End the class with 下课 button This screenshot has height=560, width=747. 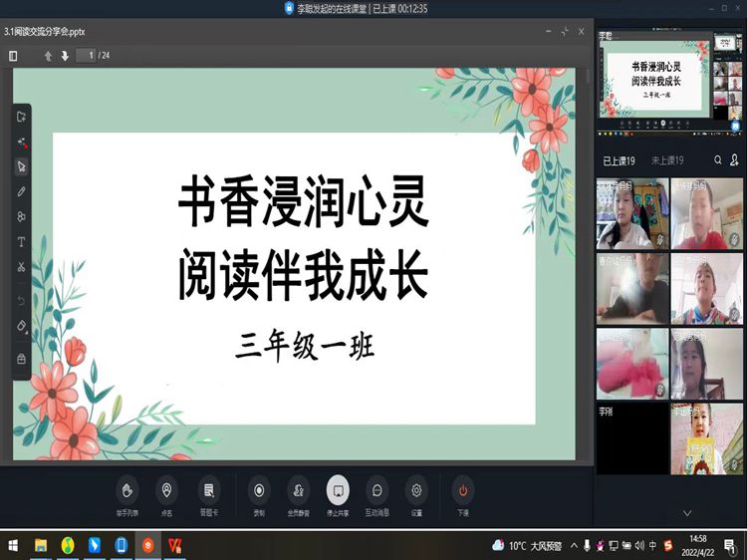(x=462, y=490)
